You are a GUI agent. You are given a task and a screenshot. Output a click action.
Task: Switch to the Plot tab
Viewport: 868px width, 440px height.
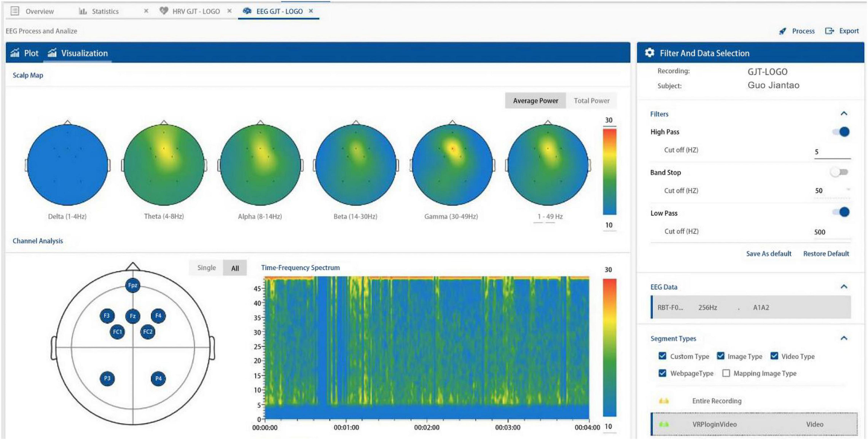tap(24, 53)
